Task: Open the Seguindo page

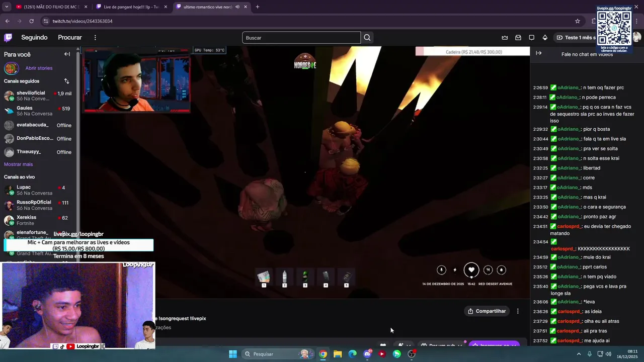Action: point(34,38)
